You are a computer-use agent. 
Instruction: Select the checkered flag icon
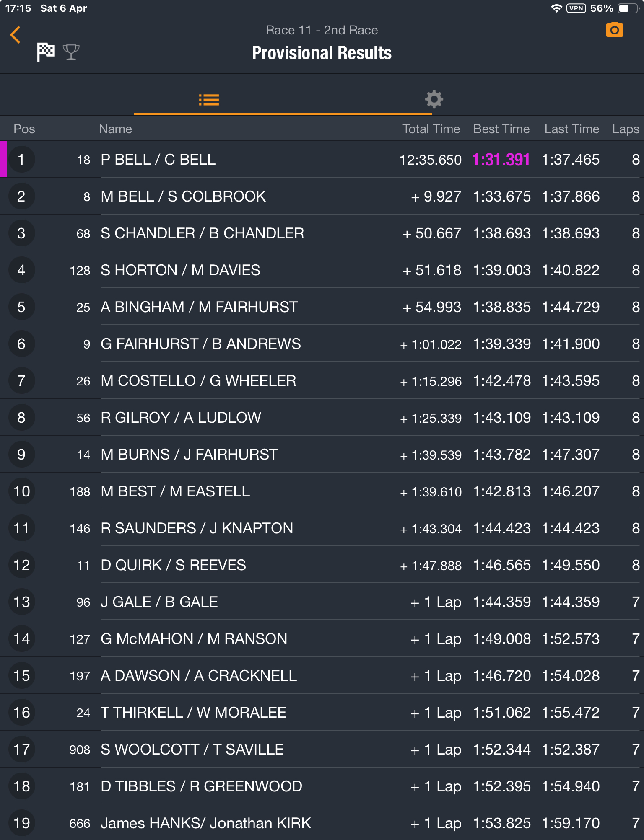(x=45, y=52)
